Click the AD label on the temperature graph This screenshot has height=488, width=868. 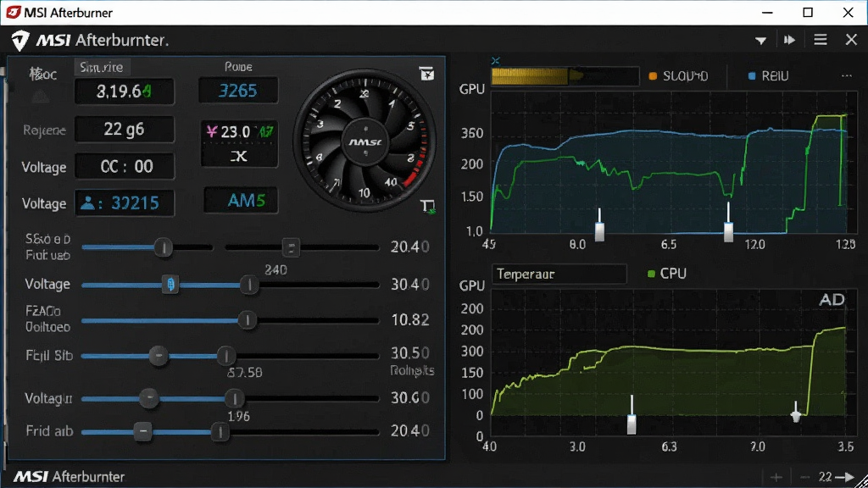pos(832,300)
